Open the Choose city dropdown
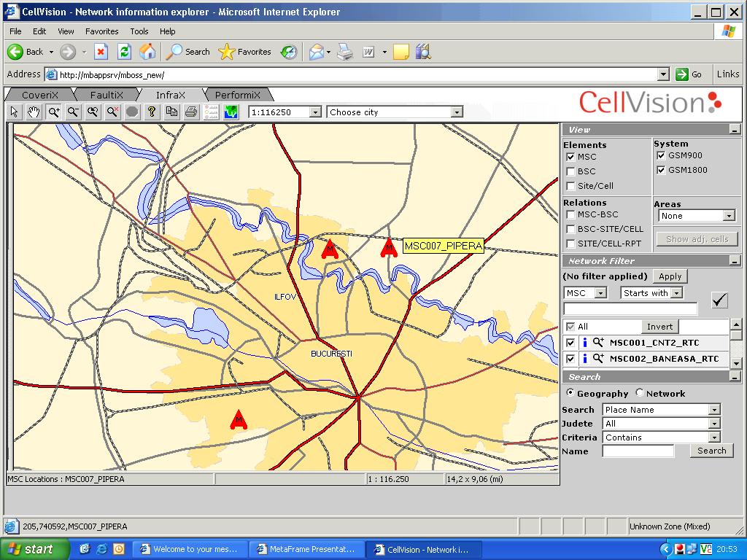Viewport: 747px width, 560px height. tap(457, 112)
